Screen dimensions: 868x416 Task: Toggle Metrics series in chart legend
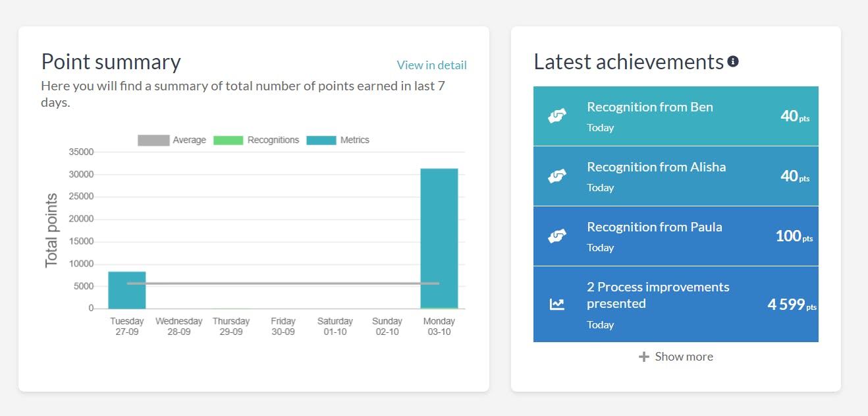[x=338, y=140]
